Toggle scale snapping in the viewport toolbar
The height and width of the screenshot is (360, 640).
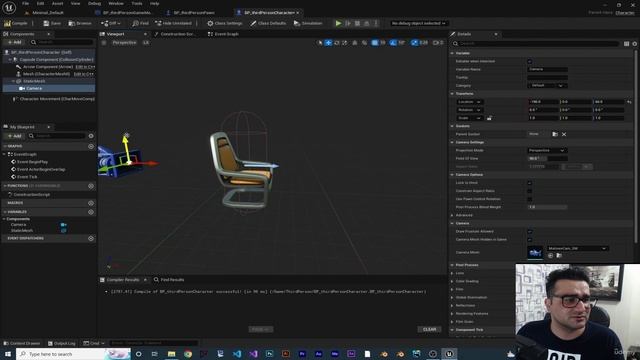coord(415,42)
